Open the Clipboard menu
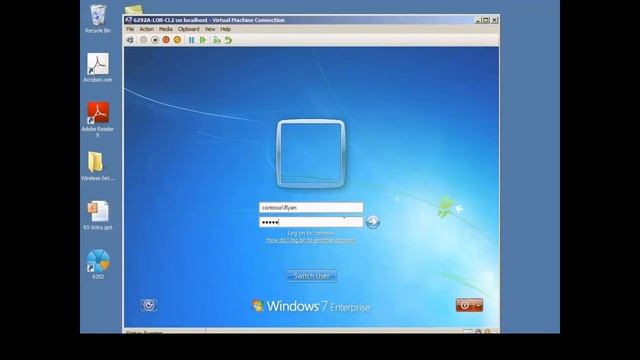Screen dimensions: 640x360 [189, 29]
